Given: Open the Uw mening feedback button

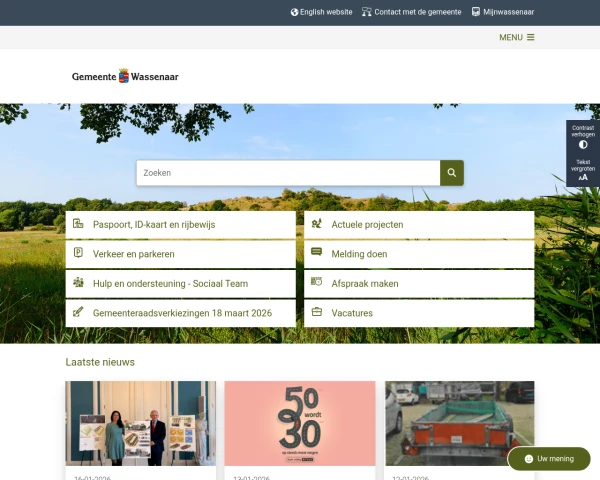Looking at the screenshot, I should (x=549, y=459).
